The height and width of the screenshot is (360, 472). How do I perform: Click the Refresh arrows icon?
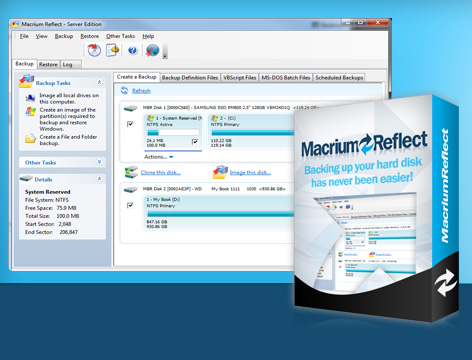[x=124, y=90]
